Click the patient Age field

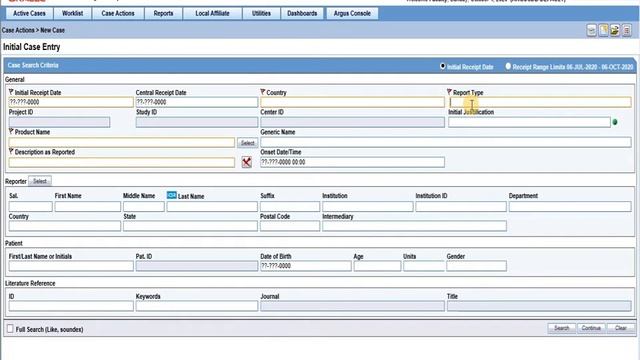(x=378, y=266)
